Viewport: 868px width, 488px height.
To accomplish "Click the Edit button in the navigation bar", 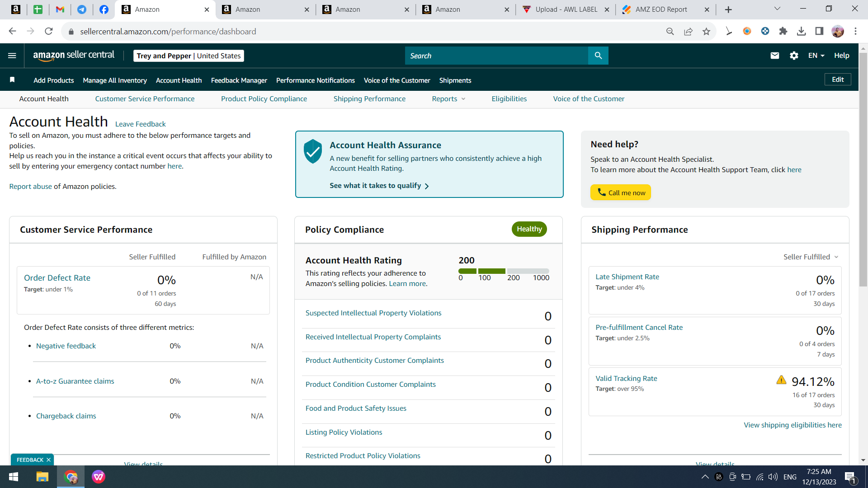I will (838, 80).
